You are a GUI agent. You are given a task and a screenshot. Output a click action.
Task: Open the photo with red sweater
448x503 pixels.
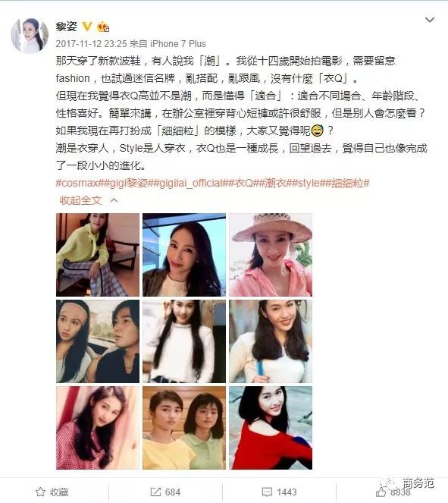(x=271, y=428)
